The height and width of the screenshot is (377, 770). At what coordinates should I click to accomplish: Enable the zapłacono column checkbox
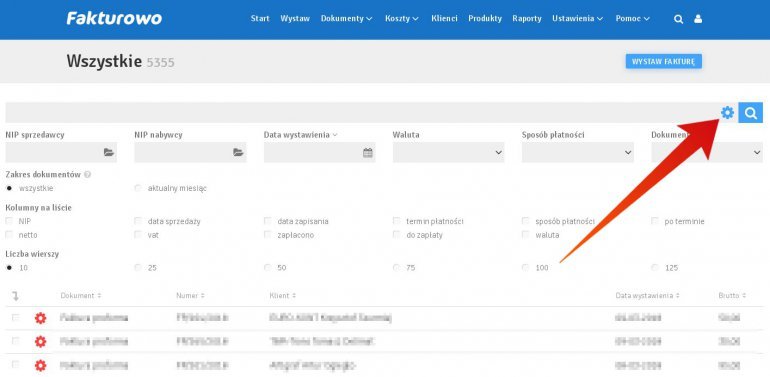coord(268,235)
